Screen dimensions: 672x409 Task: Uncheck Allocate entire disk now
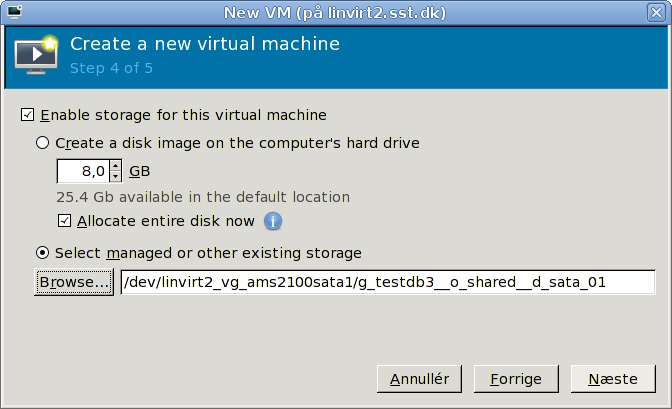pyautogui.click(x=64, y=221)
